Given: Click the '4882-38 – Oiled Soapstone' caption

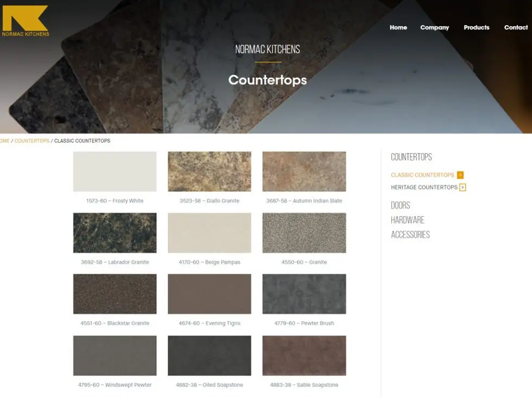Looking at the screenshot, I should tap(210, 385).
